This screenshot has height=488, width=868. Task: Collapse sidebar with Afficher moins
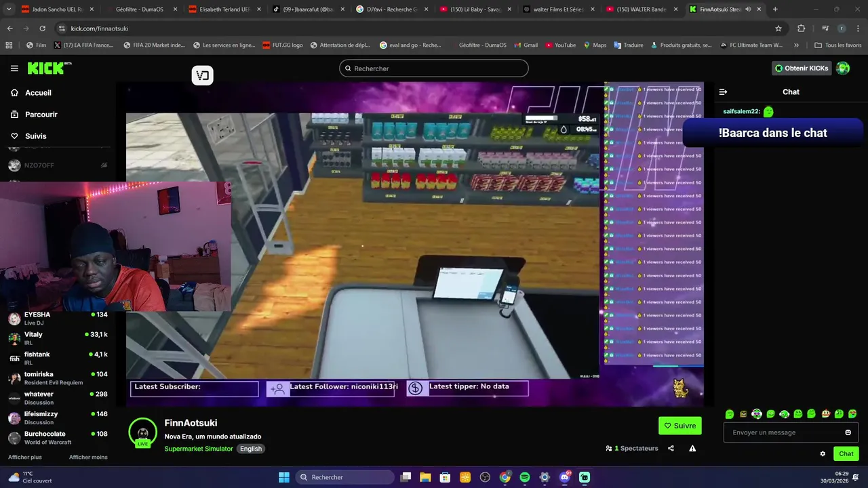(88, 457)
